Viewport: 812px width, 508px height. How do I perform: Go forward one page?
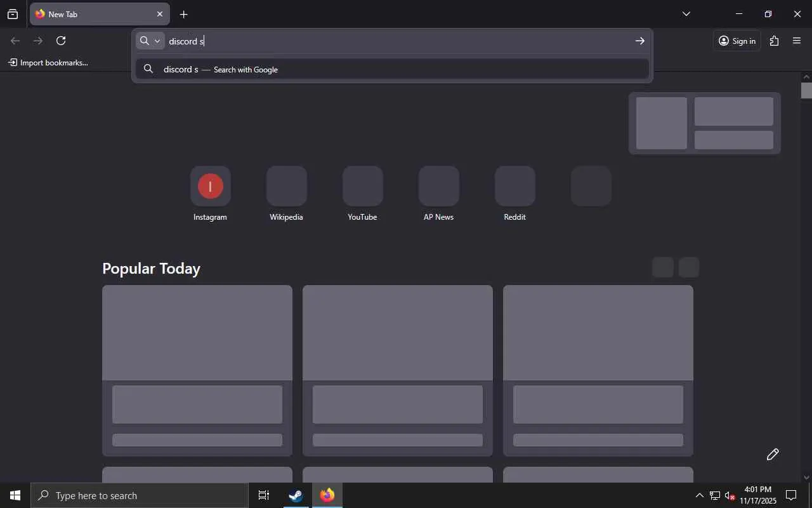(x=38, y=41)
